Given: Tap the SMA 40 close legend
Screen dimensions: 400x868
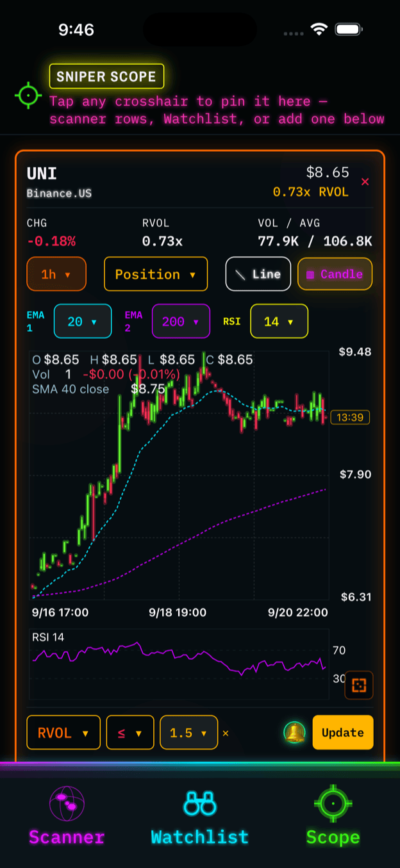Looking at the screenshot, I should tap(71, 389).
